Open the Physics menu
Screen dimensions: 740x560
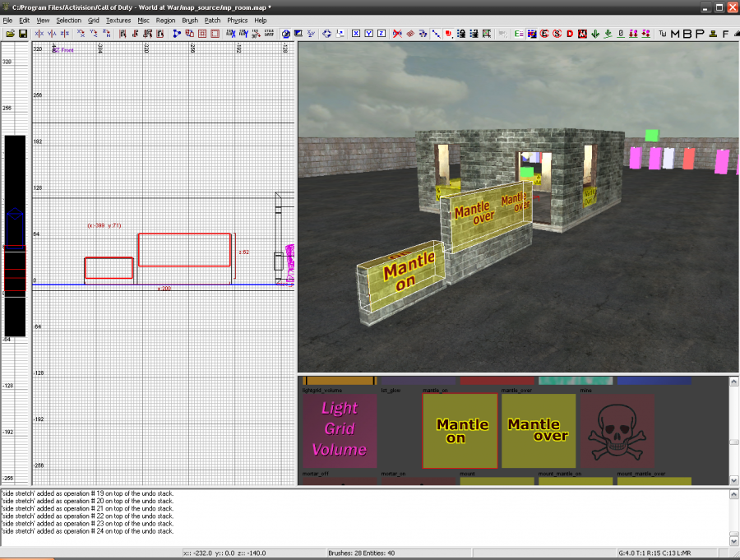click(237, 20)
